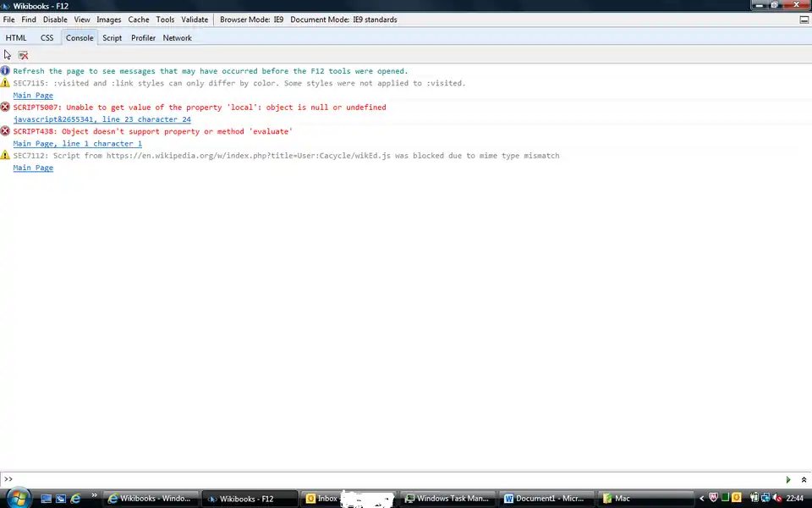Expand console to multiline mode with double chevron
Screen dimensions: 812x508
click(802, 479)
